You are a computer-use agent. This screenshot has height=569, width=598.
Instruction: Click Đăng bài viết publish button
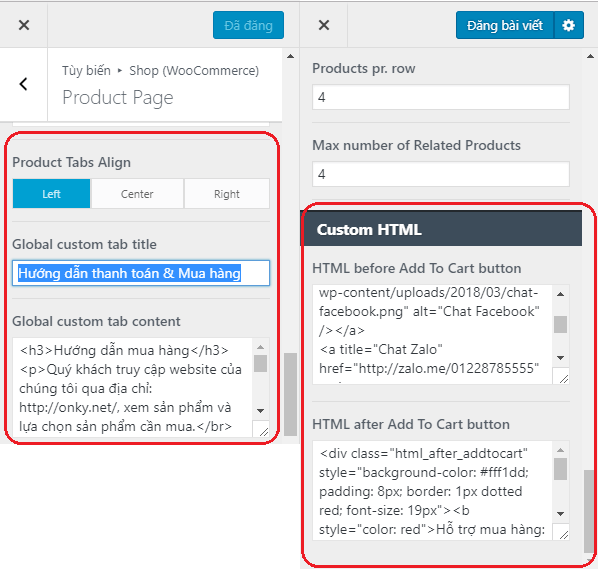505,25
